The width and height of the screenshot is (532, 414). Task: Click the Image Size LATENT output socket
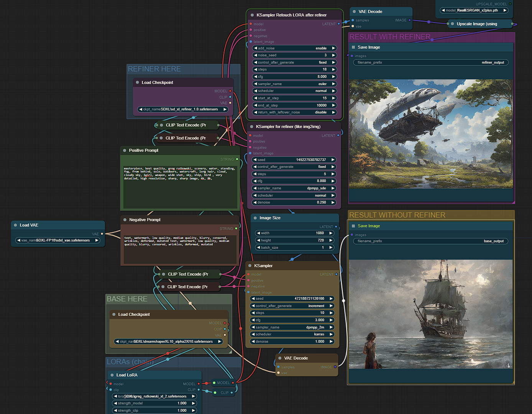(x=336, y=227)
